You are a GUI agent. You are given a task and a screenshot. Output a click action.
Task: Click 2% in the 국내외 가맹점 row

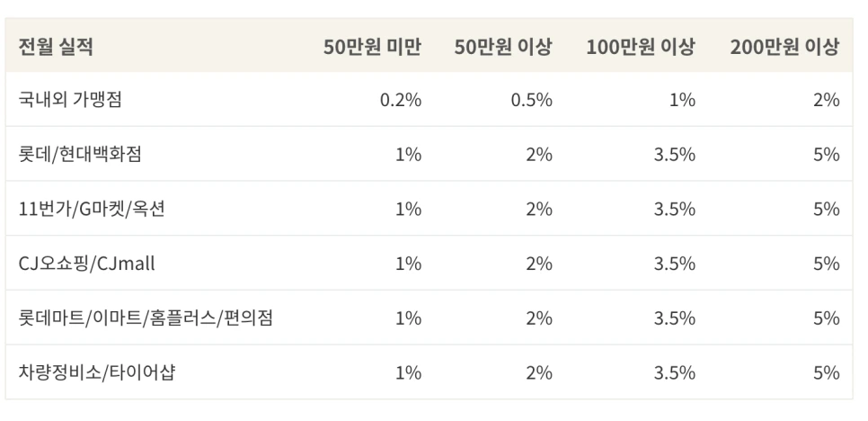(x=827, y=100)
